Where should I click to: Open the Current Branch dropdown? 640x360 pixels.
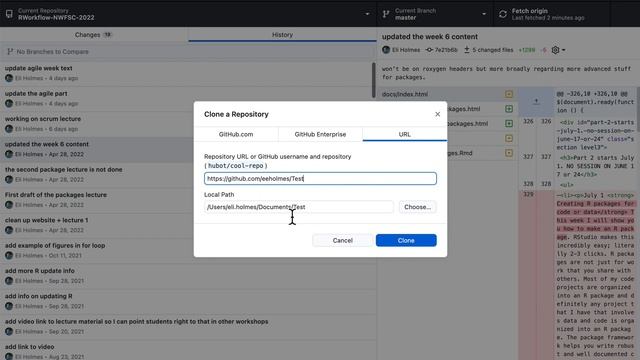click(x=435, y=14)
